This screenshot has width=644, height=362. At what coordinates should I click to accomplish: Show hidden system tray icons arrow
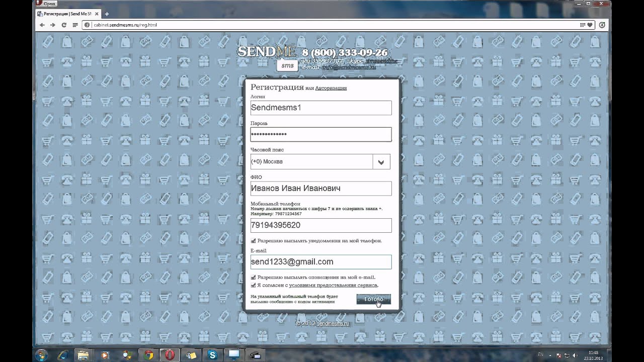551,355
